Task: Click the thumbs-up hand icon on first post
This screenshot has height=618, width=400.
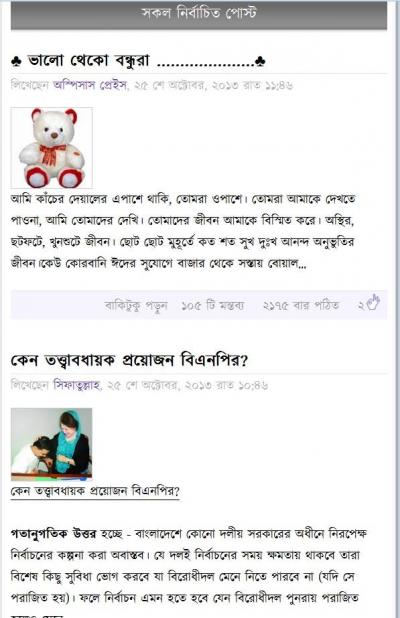Action: [x=372, y=303]
